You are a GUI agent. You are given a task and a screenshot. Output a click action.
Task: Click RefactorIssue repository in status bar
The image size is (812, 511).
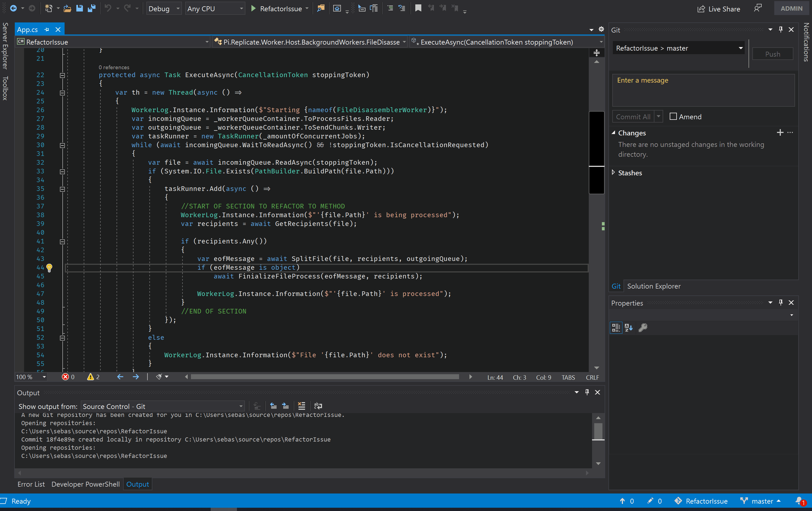coord(701,501)
